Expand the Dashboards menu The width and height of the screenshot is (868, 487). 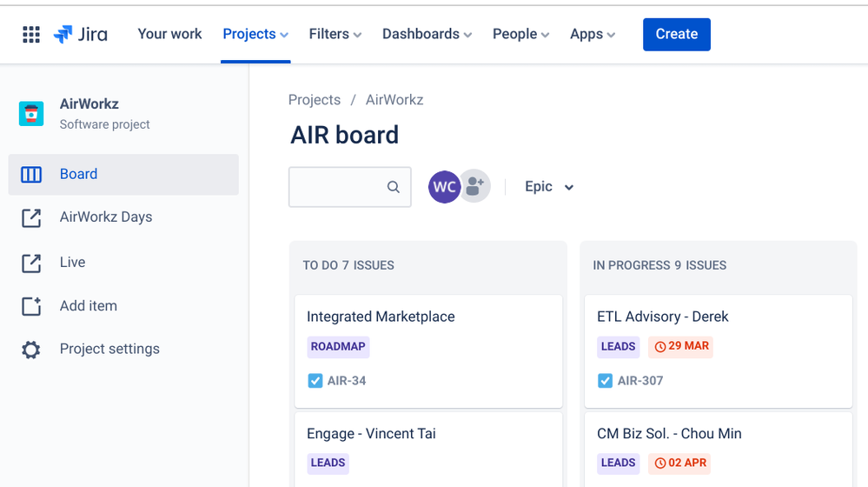427,34
